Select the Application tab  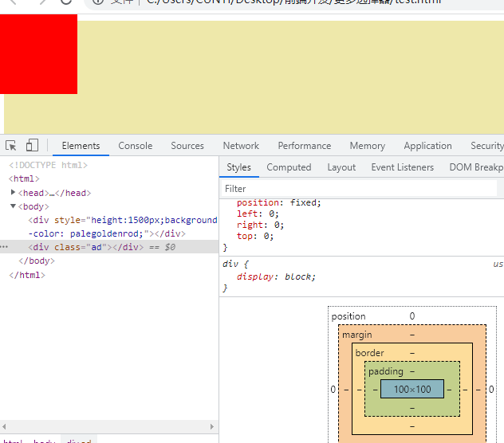point(427,146)
